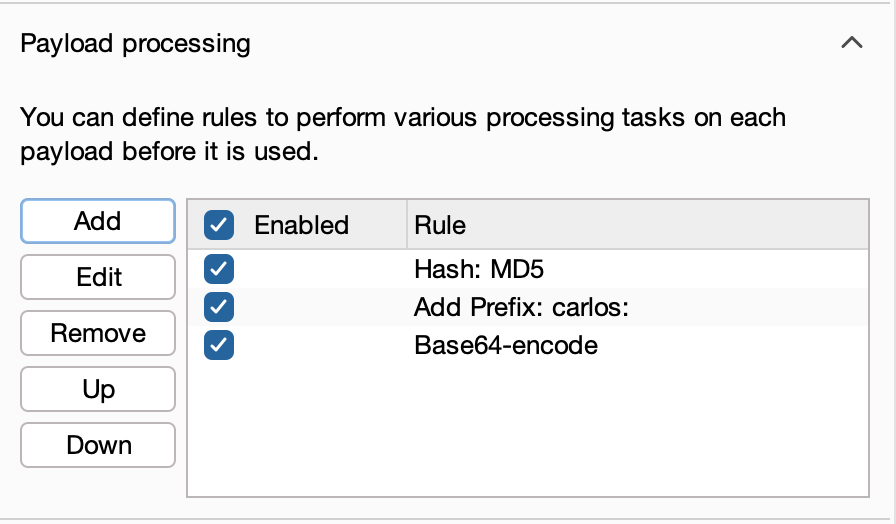The width and height of the screenshot is (896, 524).
Task: Click the Payload processing section title
Action: [136, 44]
